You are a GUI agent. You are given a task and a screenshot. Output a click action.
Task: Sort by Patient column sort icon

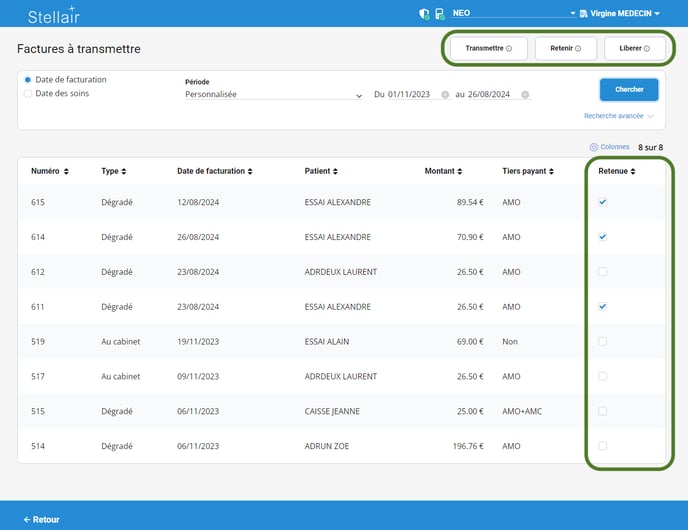[x=334, y=172]
